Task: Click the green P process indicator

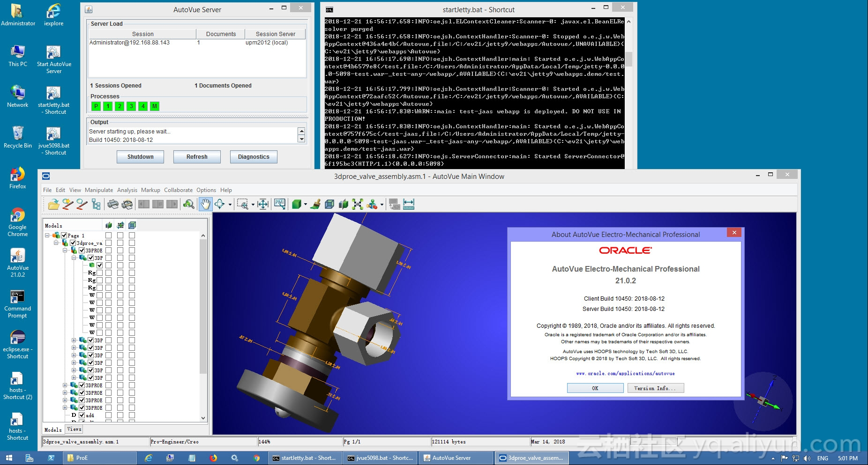Action: point(96,106)
